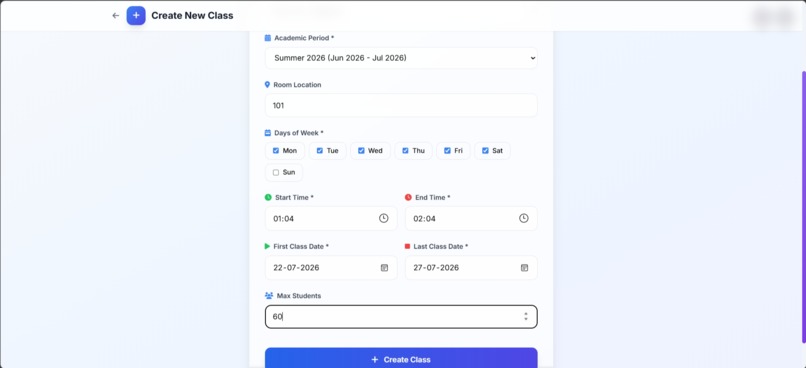The width and height of the screenshot is (806, 368).
Task: Click the blue plus icon beside the title
Action: [x=136, y=15]
